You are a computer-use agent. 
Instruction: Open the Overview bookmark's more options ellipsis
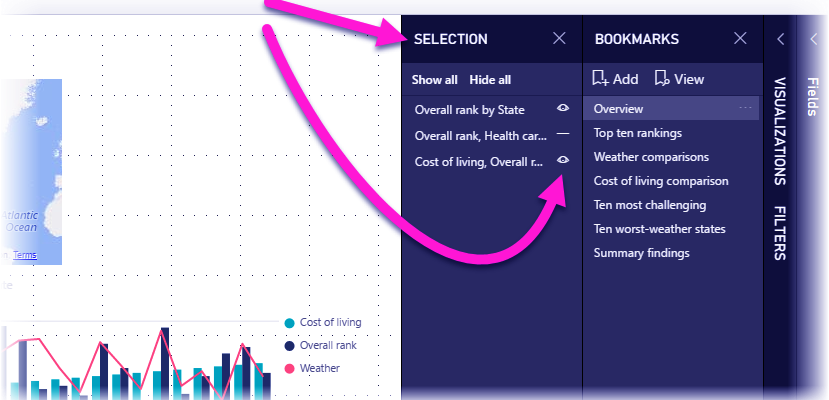(744, 108)
